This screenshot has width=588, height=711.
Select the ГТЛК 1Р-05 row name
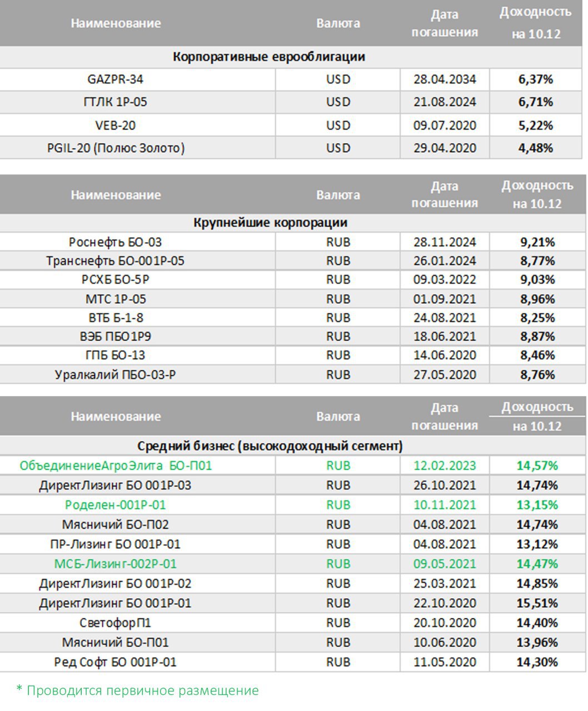coord(115,102)
